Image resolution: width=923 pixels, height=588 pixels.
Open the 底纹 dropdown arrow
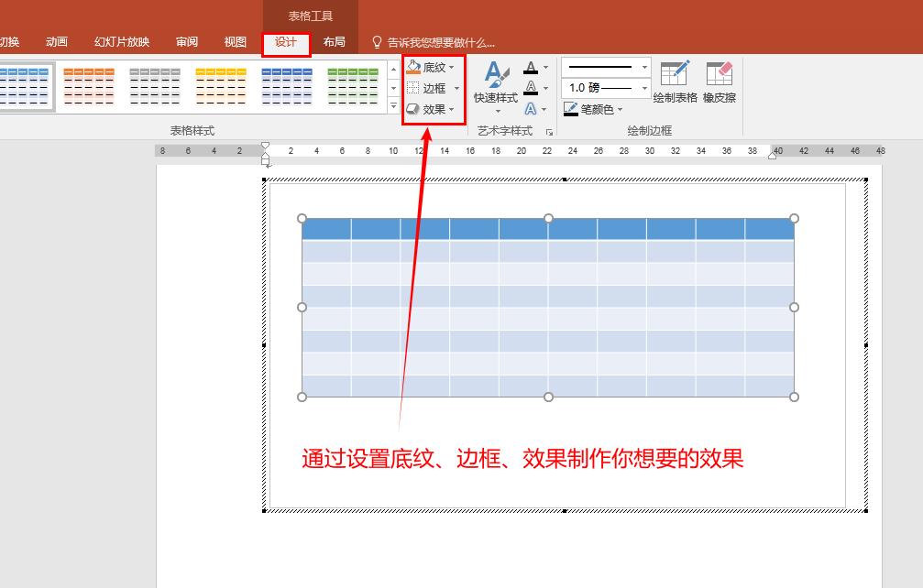tap(452, 68)
